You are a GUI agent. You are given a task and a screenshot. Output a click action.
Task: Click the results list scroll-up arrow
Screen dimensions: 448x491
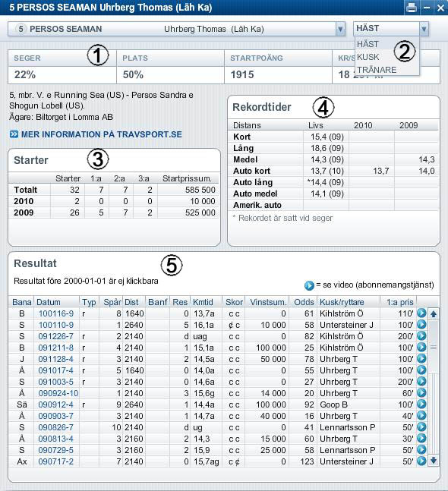click(434, 313)
